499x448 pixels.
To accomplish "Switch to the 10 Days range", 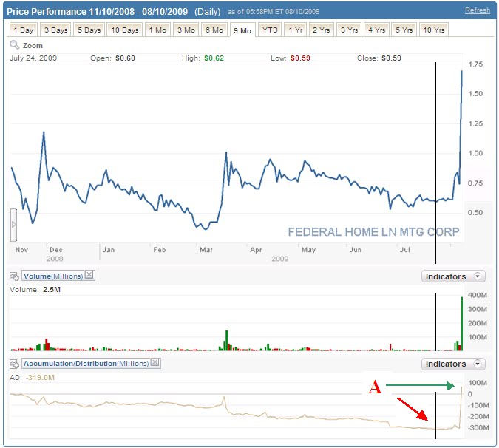I will click(124, 30).
